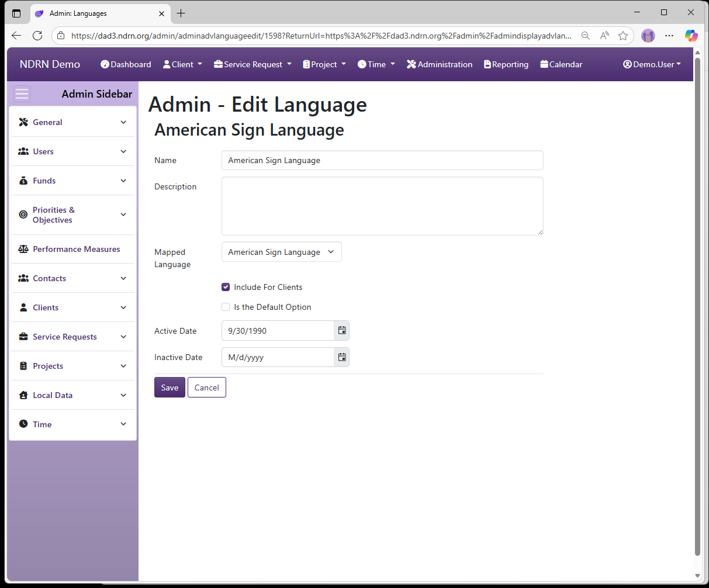Click the Performance Measures scale icon

[23, 249]
